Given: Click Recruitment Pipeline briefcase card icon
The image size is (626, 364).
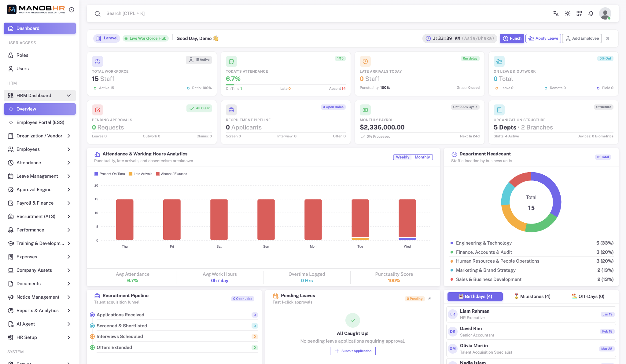Looking at the screenshot, I should tap(231, 110).
